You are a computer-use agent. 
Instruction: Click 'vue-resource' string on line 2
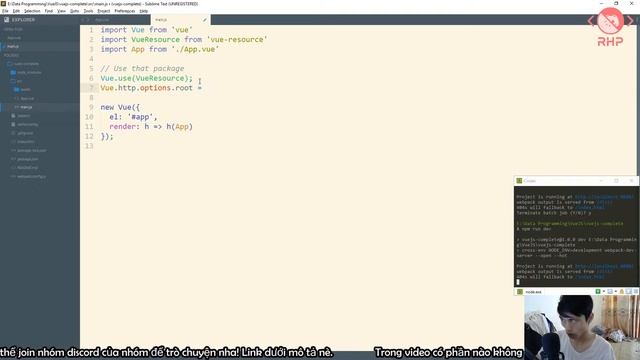(x=237, y=40)
